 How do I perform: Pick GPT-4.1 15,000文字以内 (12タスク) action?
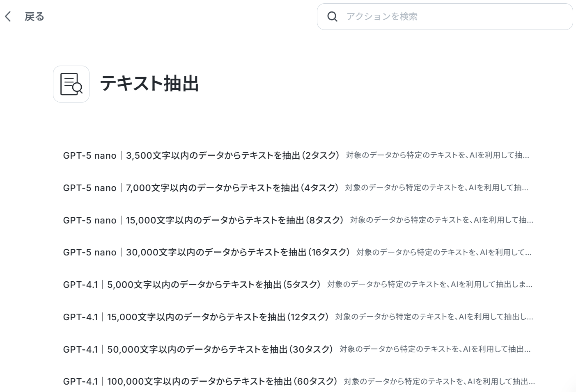pos(196,317)
